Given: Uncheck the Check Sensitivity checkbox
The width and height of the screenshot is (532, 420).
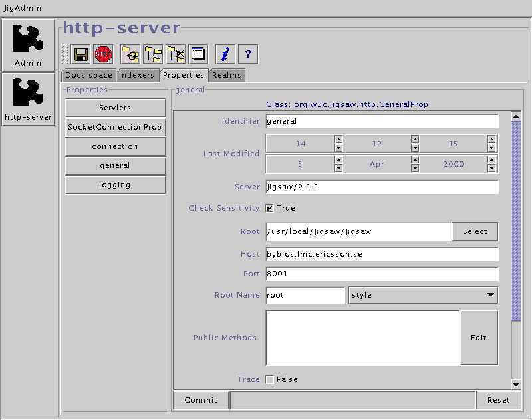Looking at the screenshot, I should coord(270,208).
